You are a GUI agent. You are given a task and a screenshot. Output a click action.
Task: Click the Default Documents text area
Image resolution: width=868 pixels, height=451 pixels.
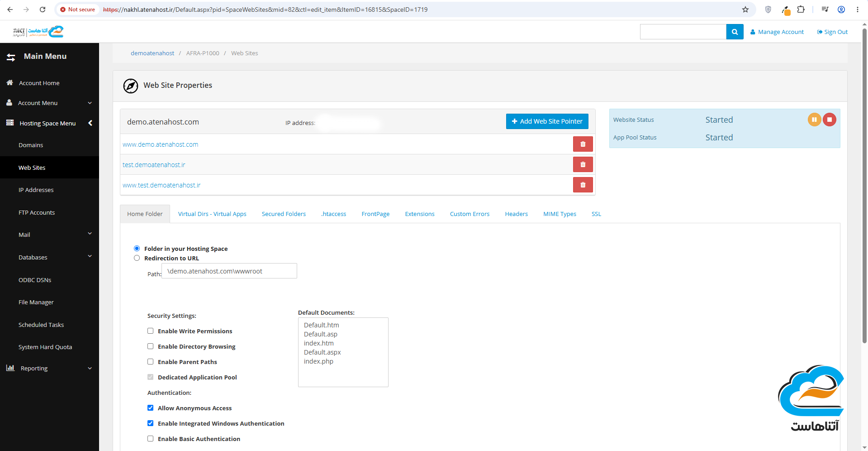(343, 352)
